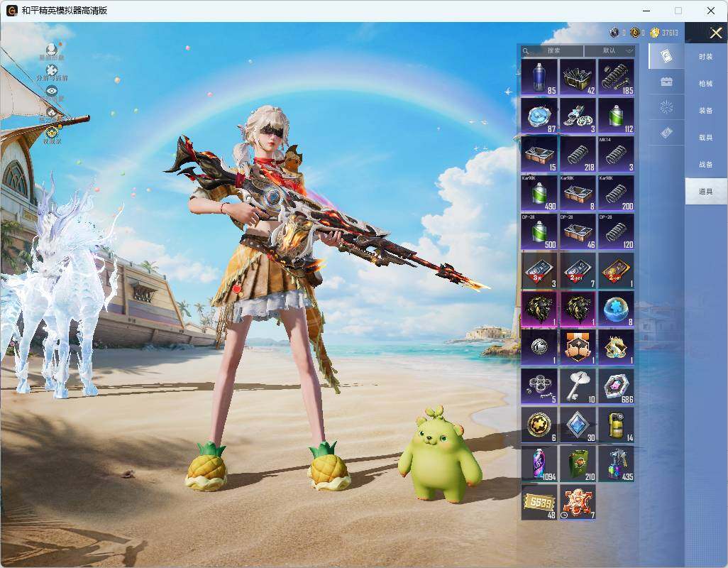Select the X2 card with count 3
728x568 pixels.
(x=539, y=271)
